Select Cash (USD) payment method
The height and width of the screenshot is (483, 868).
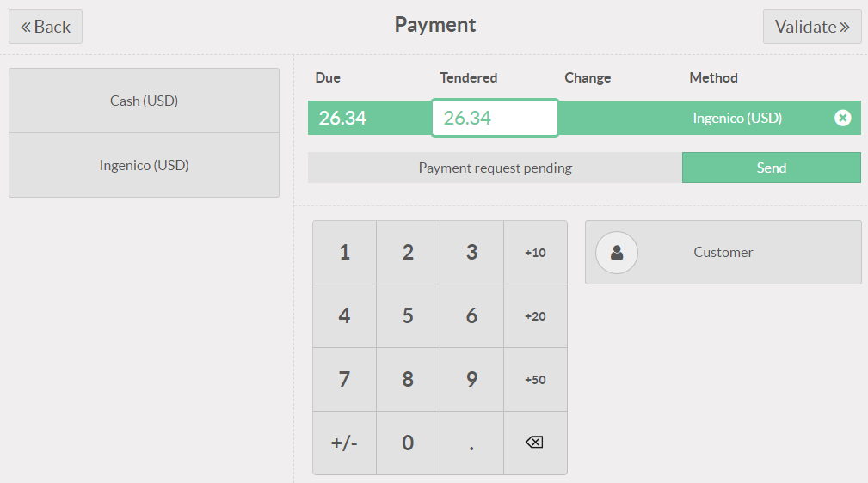pyautogui.click(x=144, y=101)
